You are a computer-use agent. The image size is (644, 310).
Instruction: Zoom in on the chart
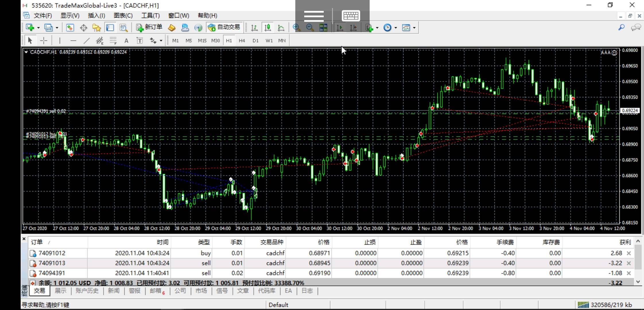point(296,28)
